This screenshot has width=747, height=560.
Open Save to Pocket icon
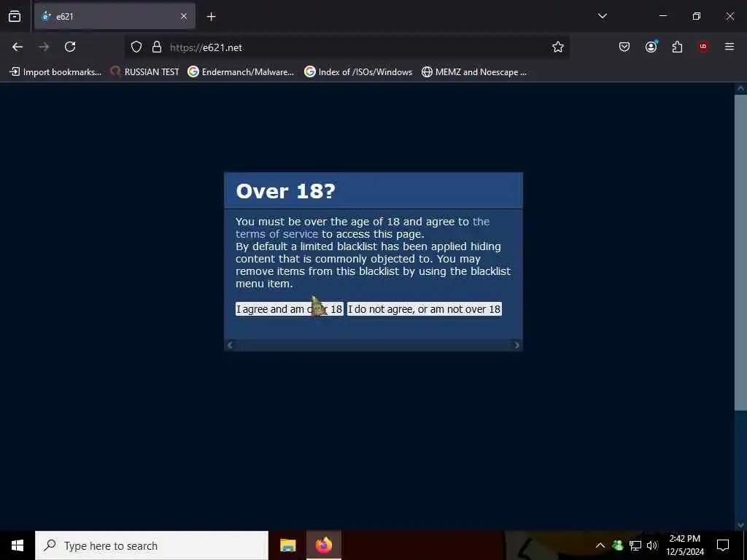(x=624, y=47)
